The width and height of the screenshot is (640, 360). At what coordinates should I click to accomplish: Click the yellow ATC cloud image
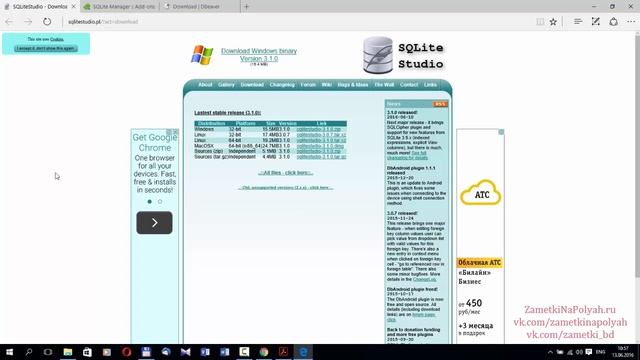[x=480, y=193]
